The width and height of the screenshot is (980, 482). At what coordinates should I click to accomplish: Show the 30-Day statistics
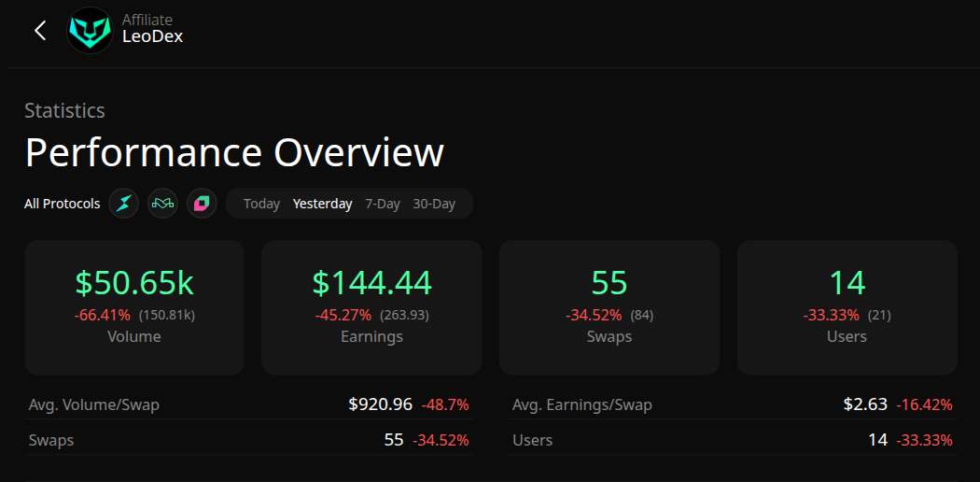434,204
